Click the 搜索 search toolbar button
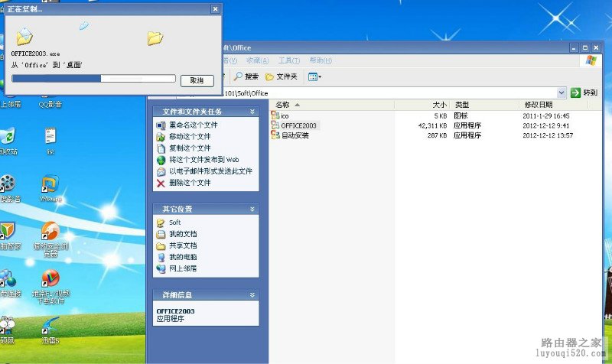The height and width of the screenshot is (364, 612). pyautogui.click(x=246, y=76)
